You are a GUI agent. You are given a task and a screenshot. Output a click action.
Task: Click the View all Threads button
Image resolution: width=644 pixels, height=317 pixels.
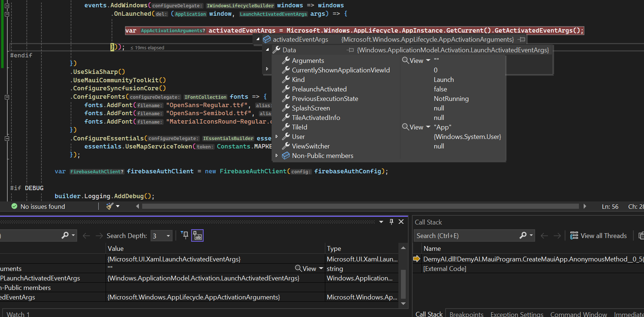coord(598,236)
